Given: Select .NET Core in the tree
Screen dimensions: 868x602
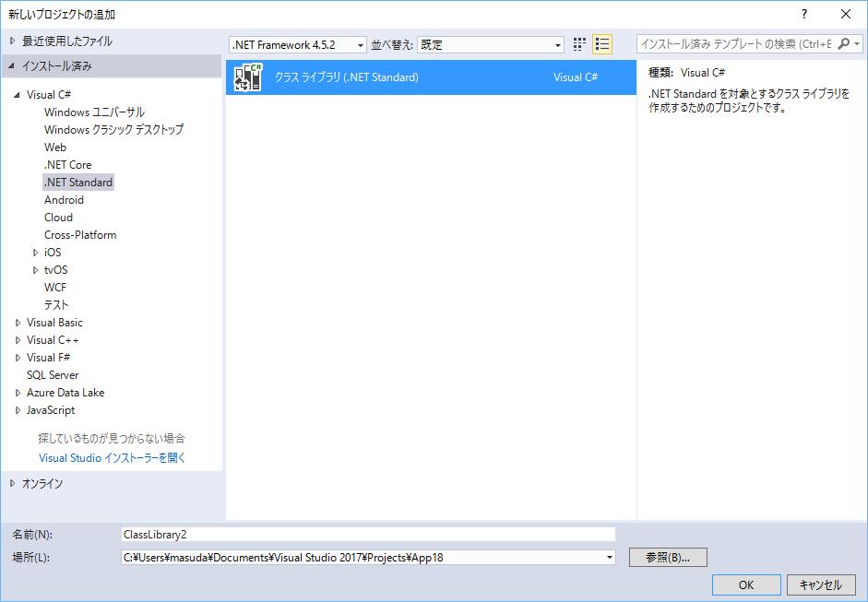Looking at the screenshot, I should click(x=67, y=165).
